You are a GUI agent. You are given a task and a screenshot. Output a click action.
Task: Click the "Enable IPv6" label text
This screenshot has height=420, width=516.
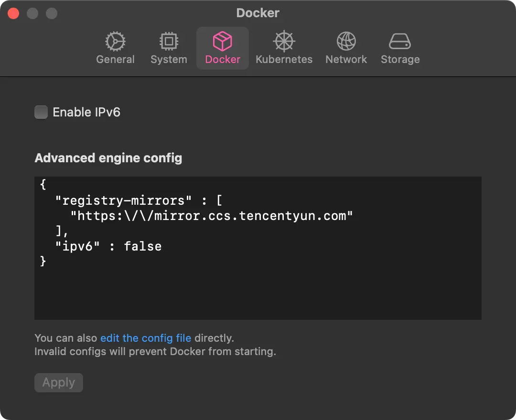tap(86, 112)
